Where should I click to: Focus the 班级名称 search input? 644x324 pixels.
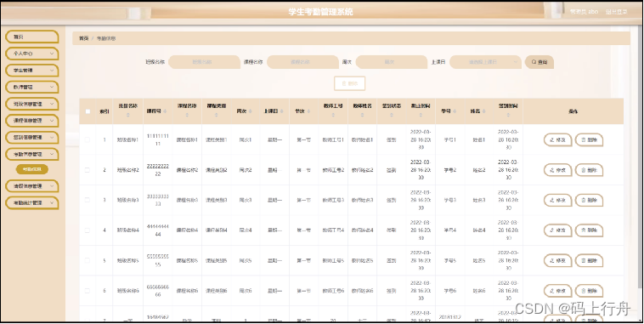(204, 62)
